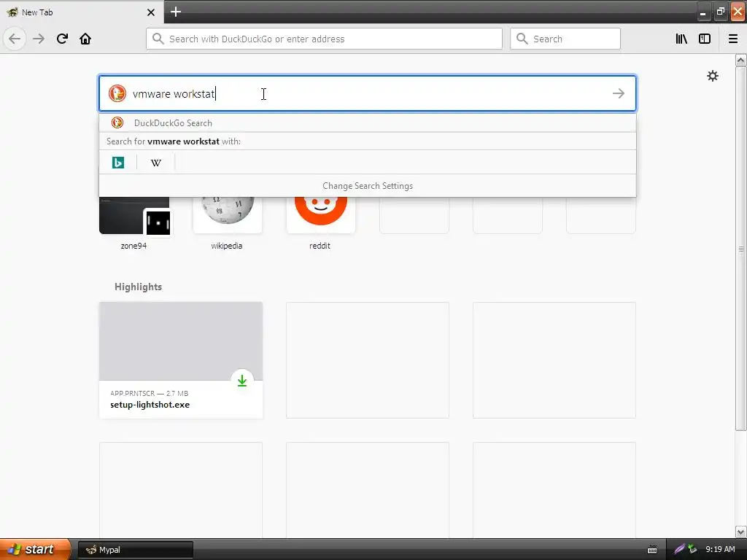Open the Library icon in toolbar
Image resolution: width=747 pixels, height=560 pixels.
[681, 39]
